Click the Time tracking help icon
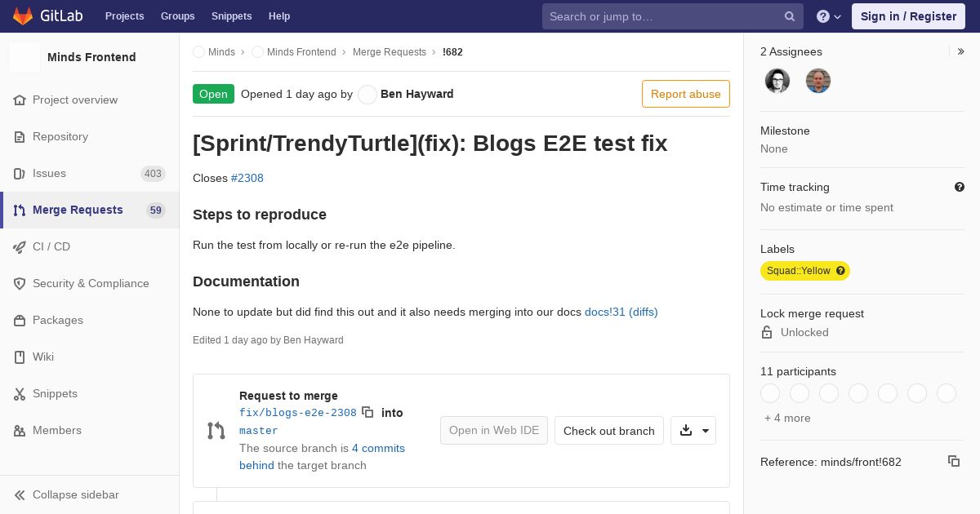 [x=960, y=187]
